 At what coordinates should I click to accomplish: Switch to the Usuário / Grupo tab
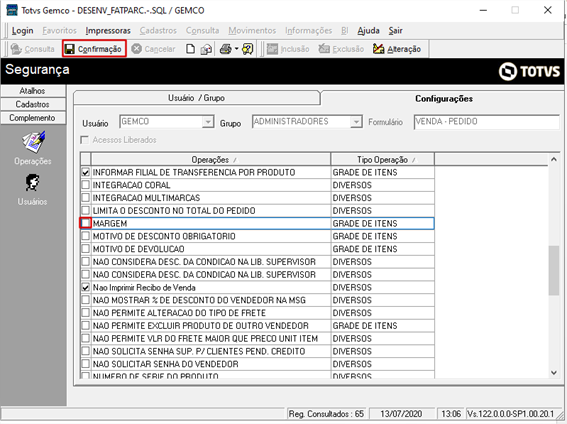coord(196,98)
